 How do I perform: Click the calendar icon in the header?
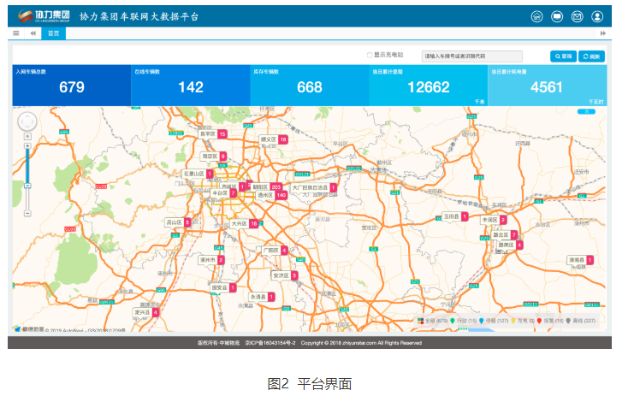click(x=577, y=17)
